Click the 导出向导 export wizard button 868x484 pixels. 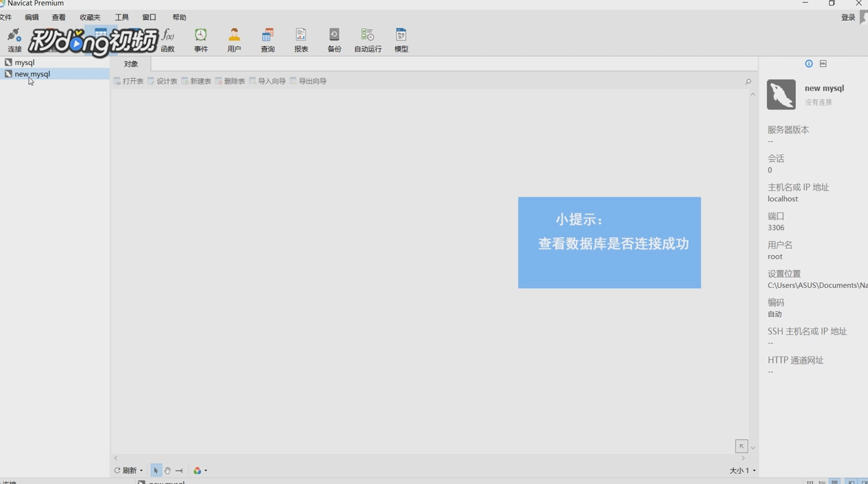(x=308, y=81)
